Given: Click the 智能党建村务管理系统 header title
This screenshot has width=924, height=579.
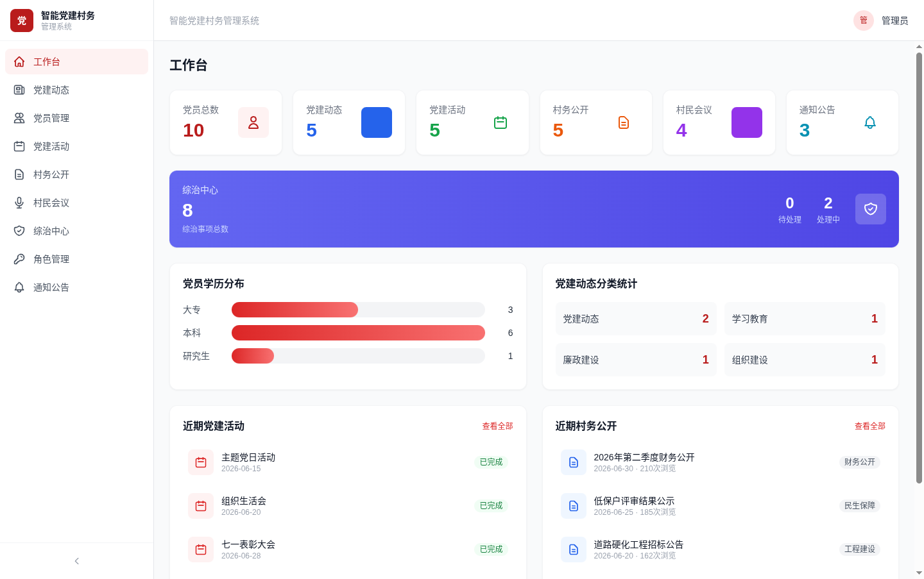Looking at the screenshot, I should [x=214, y=21].
